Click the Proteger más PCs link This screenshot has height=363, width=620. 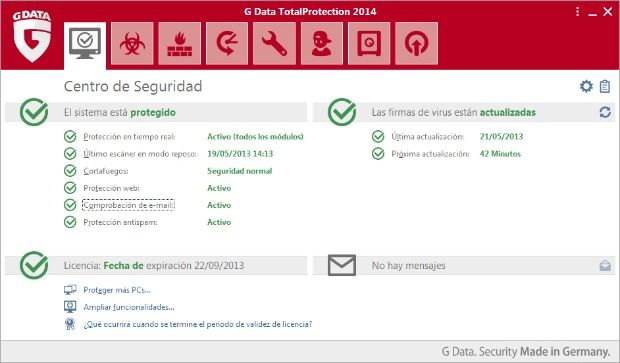(x=117, y=290)
